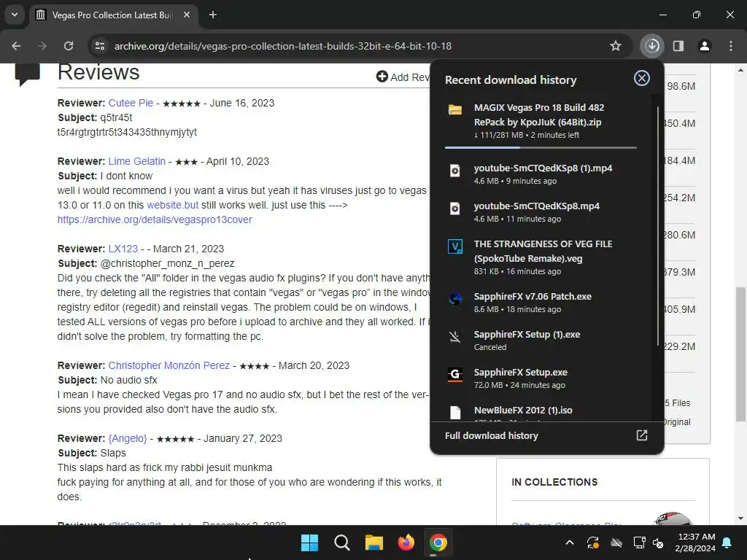Close the Vegas Pro Collection tab

tap(187, 15)
